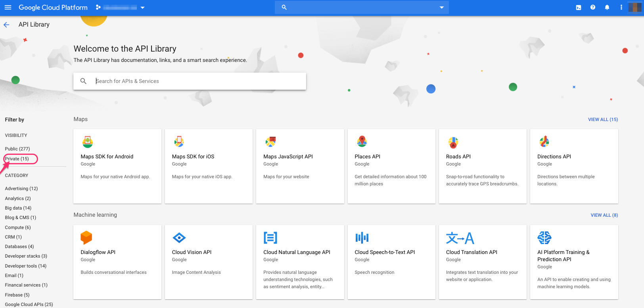The width and height of the screenshot is (644, 308).
Task: Open Roads API title
Action: pyautogui.click(x=458, y=156)
